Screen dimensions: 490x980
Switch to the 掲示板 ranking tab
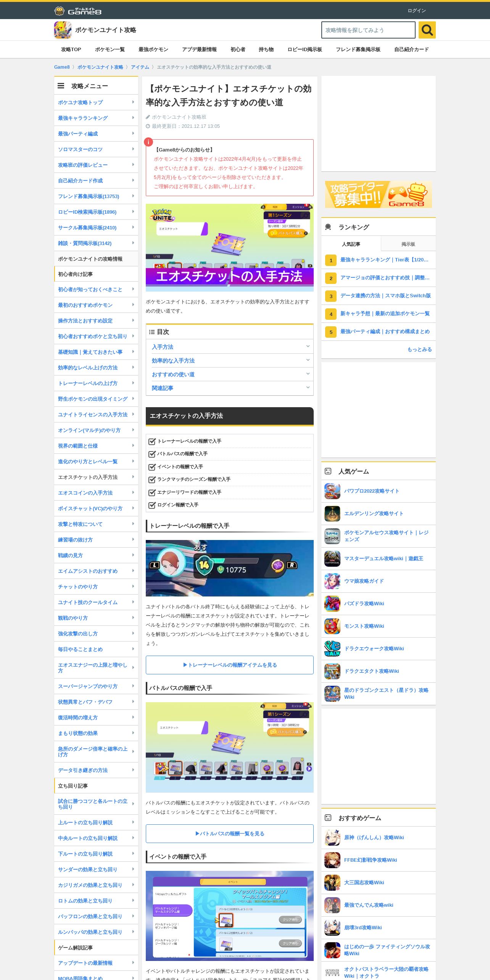(408, 244)
